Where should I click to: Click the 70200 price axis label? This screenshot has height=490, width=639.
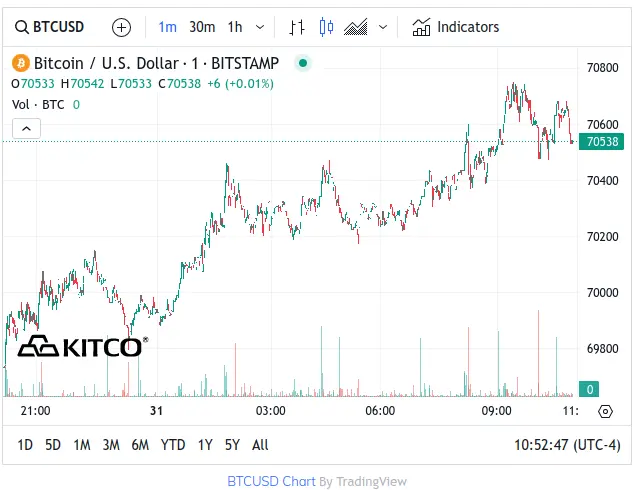[602, 237]
